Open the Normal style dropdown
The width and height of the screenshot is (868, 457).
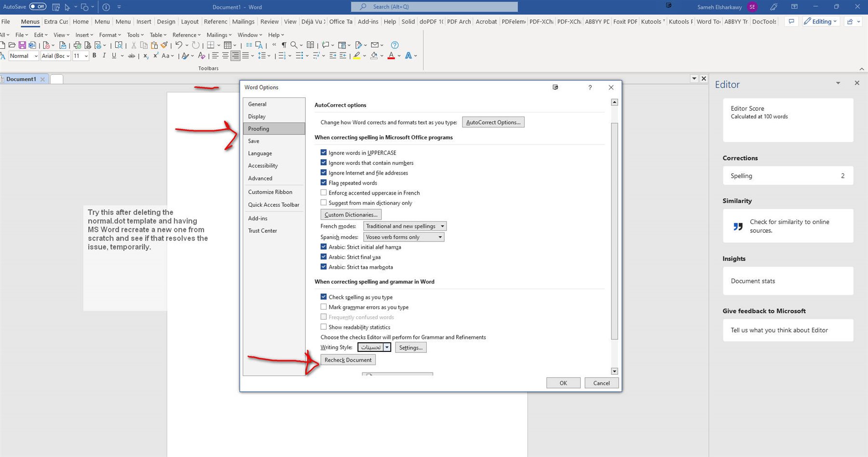(x=36, y=56)
